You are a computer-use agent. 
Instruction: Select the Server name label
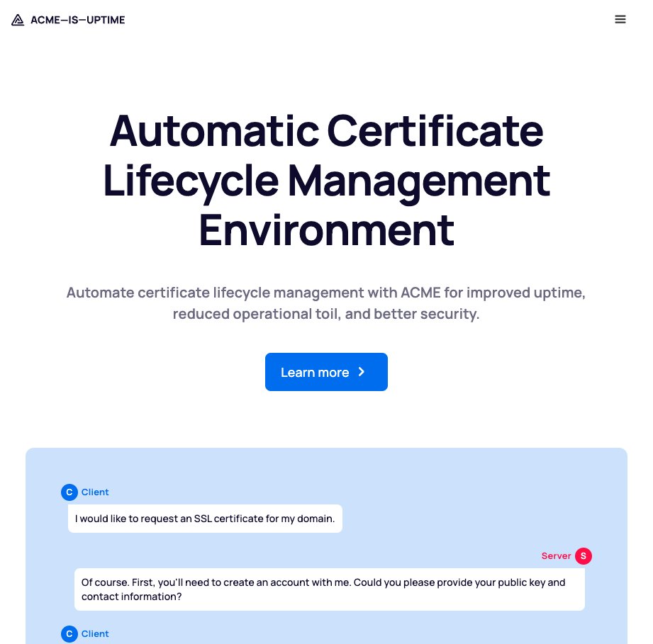[556, 556]
